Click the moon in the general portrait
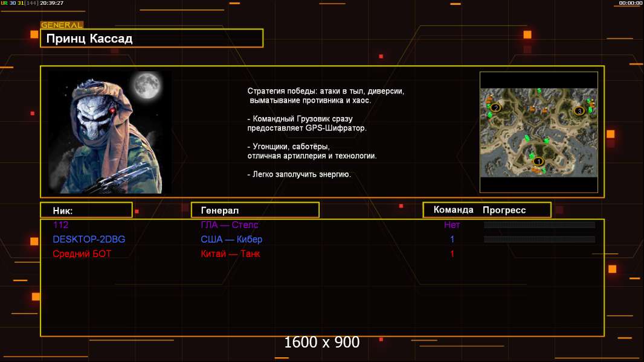The height and width of the screenshot is (362, 644). pyautogui.click(x=147, y=85)
